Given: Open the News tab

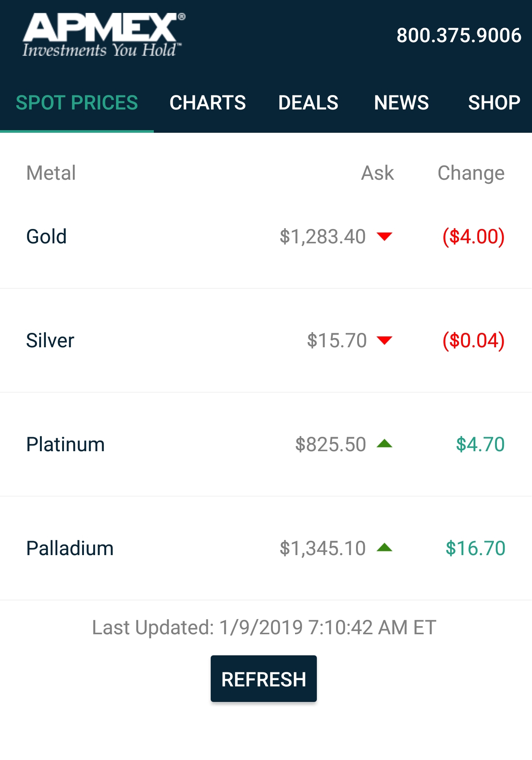Looking at the screenshot, I should pyautogui.click(x=401, y=102).
